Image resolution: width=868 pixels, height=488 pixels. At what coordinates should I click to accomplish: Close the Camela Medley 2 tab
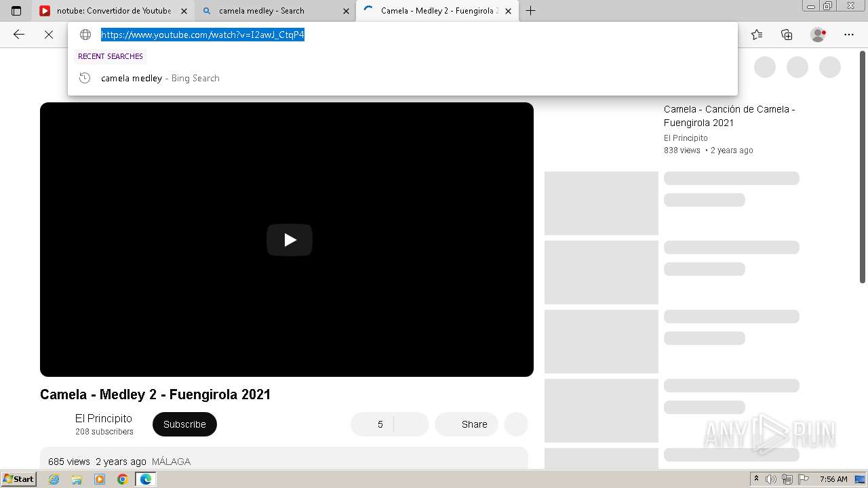coord(508,11)
